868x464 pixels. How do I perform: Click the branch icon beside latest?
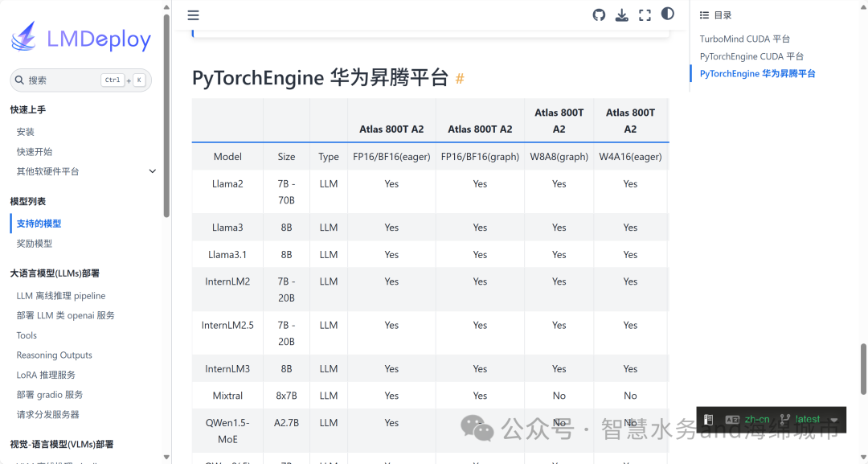(x=785, y=420)
